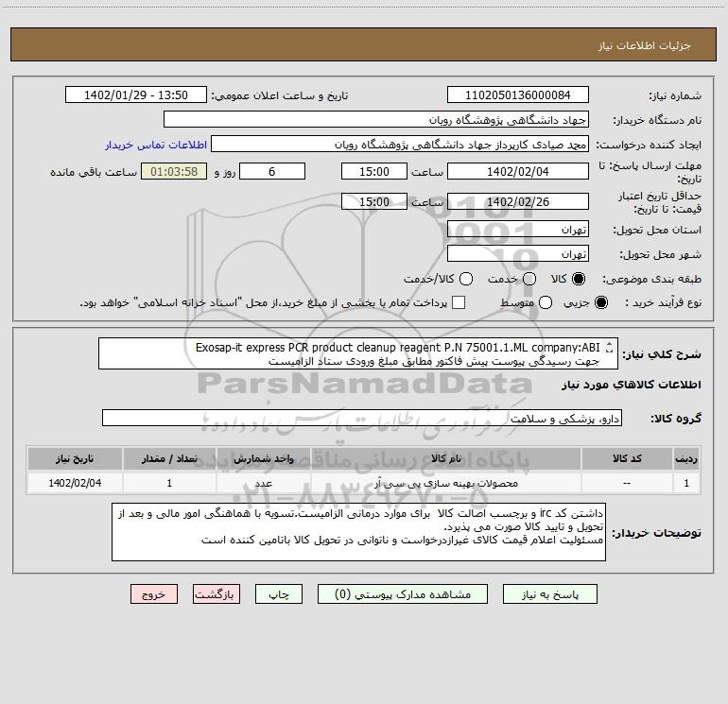Click the general description text area
Screen dimensions: 728x704
click(x=358, y=353)
